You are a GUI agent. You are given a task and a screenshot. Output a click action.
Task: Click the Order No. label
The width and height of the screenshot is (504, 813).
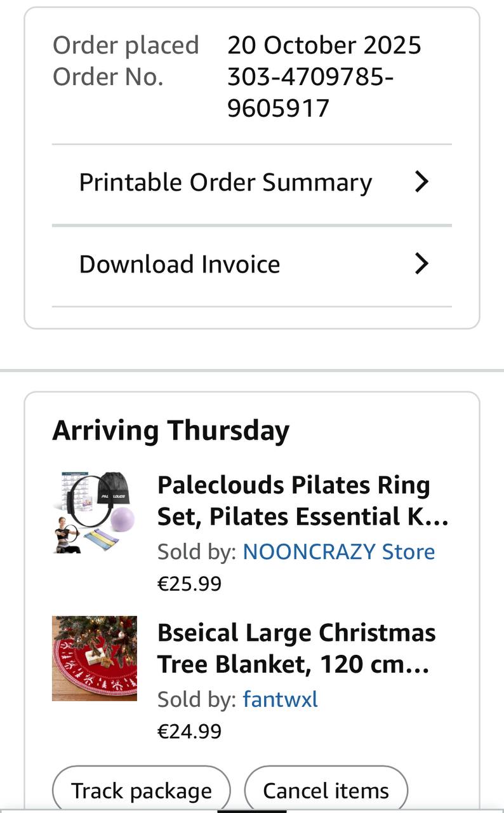click(108, 77)
